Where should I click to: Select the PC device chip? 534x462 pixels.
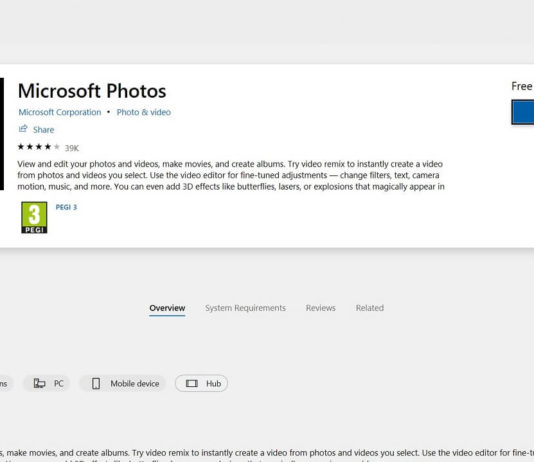click(47, 384)
